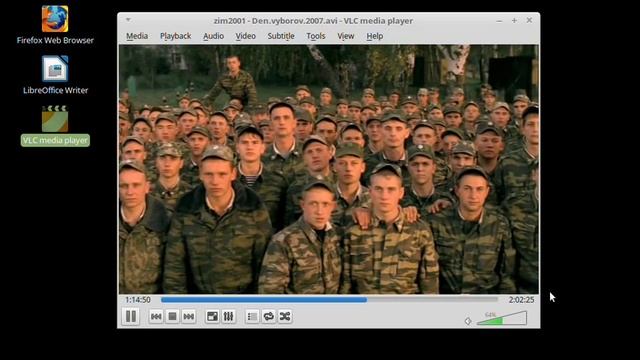Screen dimensions: 640x360
Task: Open the Subtitle menu
Action: 281,36
